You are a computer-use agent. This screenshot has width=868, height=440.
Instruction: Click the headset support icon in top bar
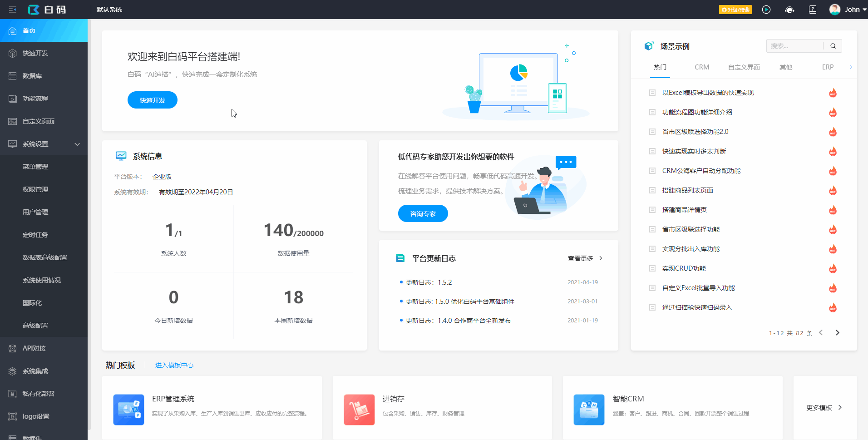click(789, 9)
